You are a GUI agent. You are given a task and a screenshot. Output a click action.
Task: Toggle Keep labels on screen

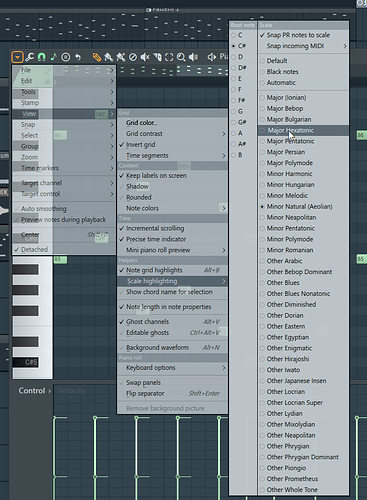click(x=172, y=176)
